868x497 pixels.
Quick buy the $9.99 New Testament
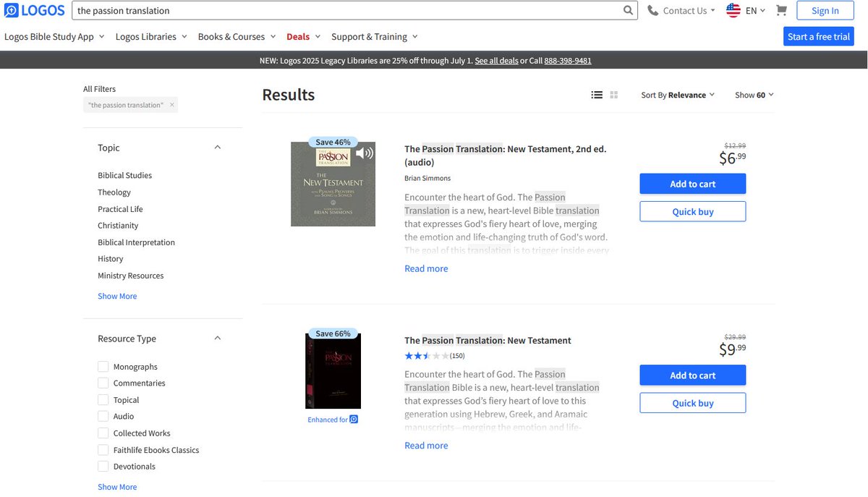click(x=693, y=403)
